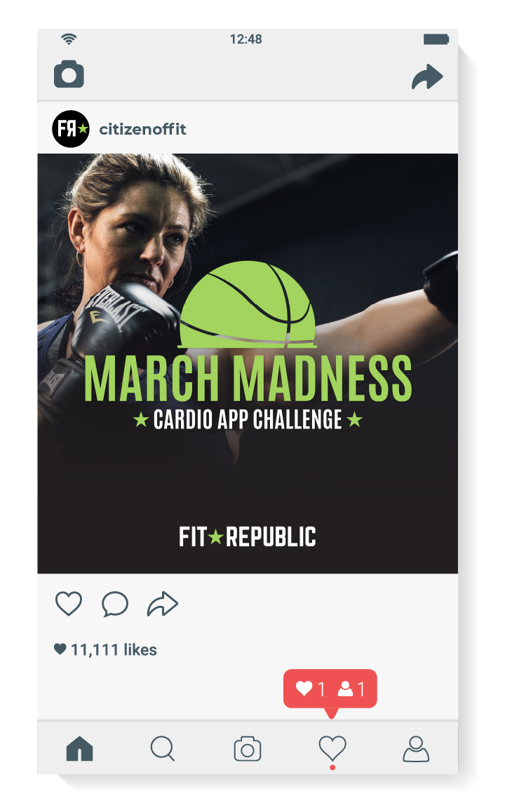Tap the battery indicator in status bar
The image size is (505, 812).
pyautogui.click(x=436, y=39)
